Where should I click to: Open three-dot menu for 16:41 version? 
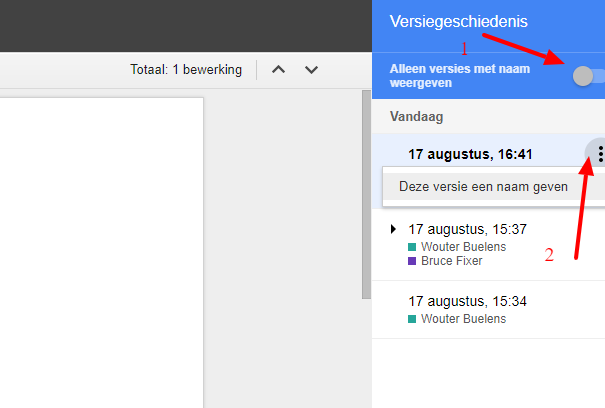pyautogui.click(x=600, y=154)
